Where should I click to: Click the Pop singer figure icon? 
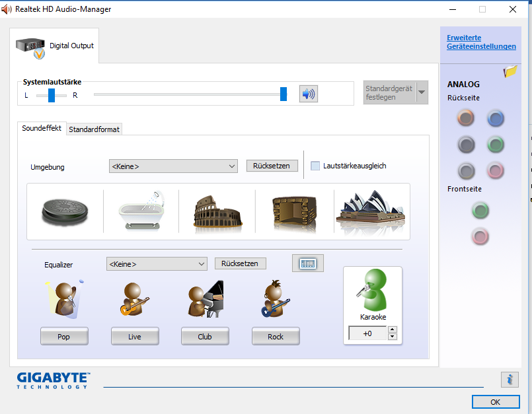coord(64,298)
